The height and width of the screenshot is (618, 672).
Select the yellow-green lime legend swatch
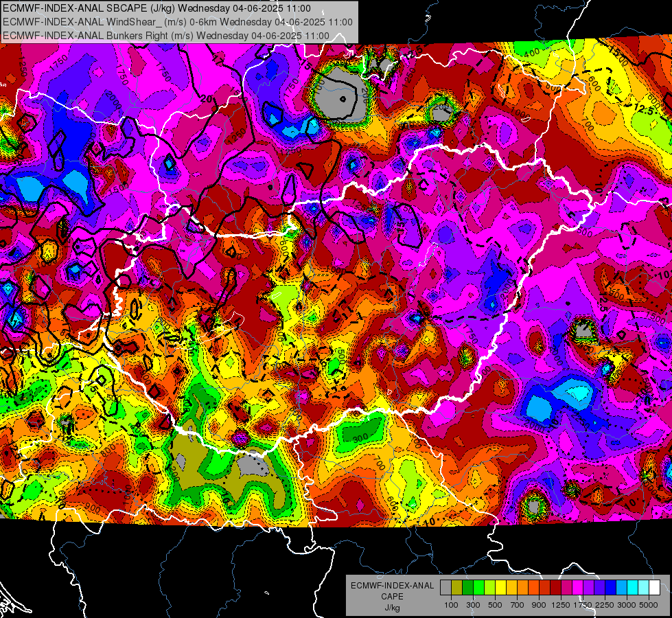click(490, 587)
